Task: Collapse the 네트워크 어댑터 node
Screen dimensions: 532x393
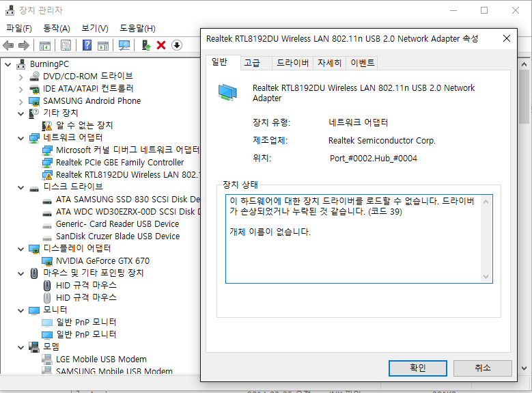Action: [x=21, y=138]
